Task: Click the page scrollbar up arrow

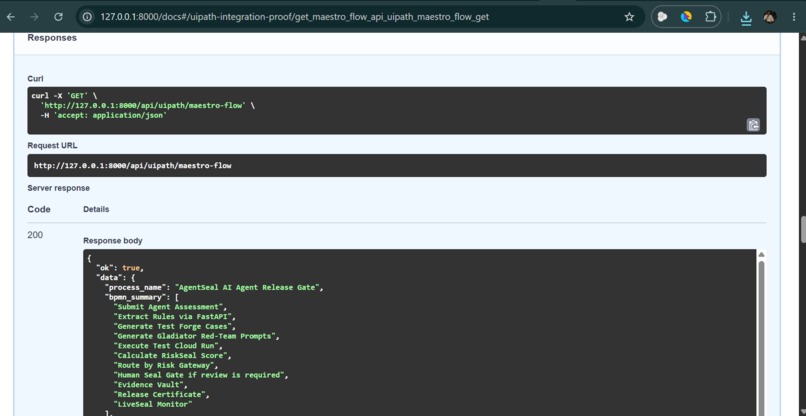Action: tap(803, 37)
